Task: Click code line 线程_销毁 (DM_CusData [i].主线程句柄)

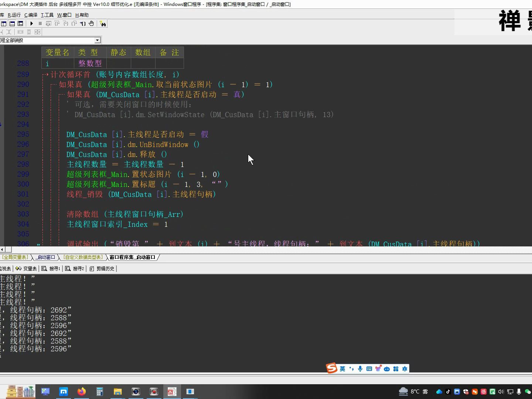Action: (x=141, y=194)
